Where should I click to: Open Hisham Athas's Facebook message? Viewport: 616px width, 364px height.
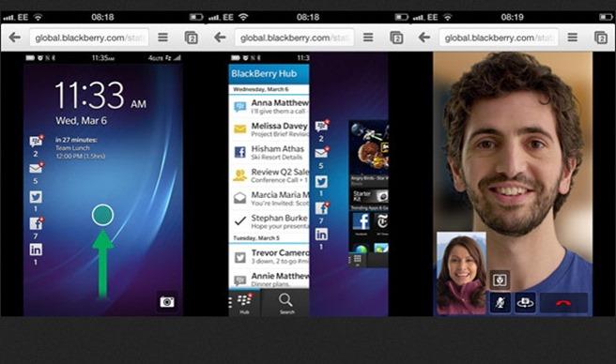click(269, 152)
